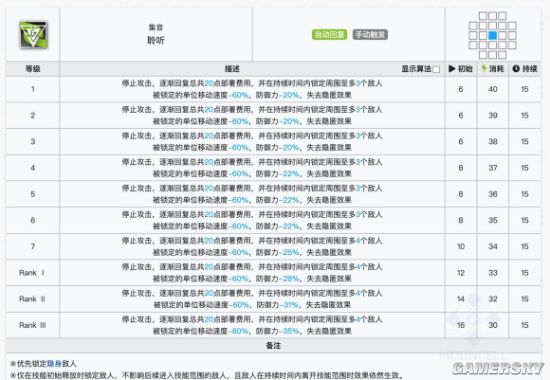Click initial value 14 in Rank II row
The width and height of the screenshot is (550, 380).
[x=461, y=299]
